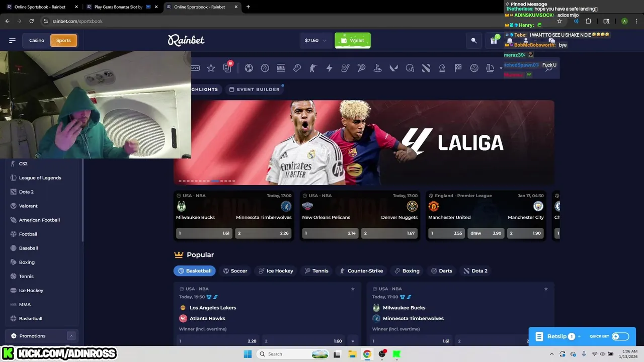The width and height of the screenshot is (644, 362).
Task: Open Chrome from the Windows taskbar
Action: point(367,354)
